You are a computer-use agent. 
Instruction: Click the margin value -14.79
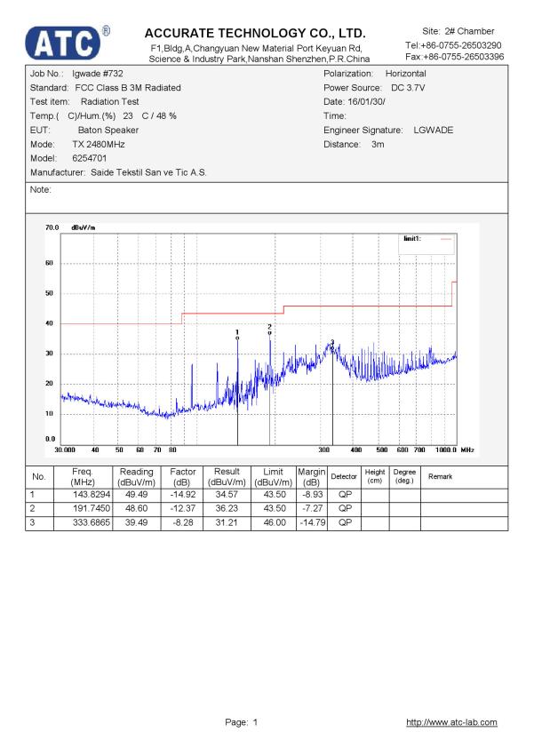[313, 522]
